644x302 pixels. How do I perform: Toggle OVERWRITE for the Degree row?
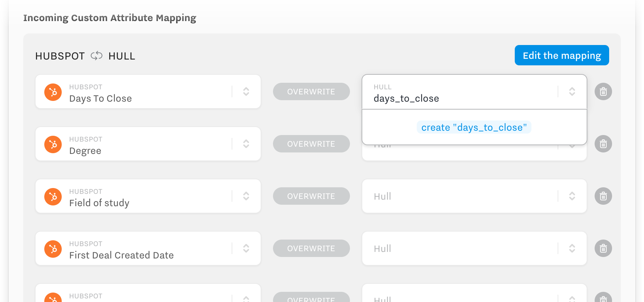pyautogui.click(x=311, y=144)
